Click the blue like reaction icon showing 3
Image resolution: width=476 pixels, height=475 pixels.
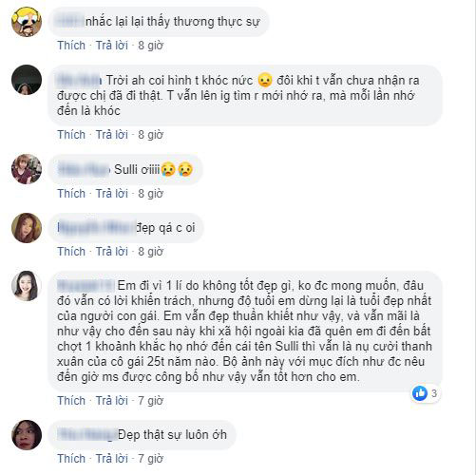(420, 393)
